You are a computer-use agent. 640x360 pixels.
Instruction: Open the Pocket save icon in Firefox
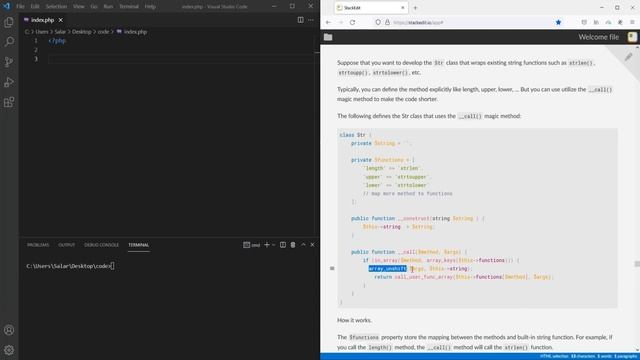(x=584, y=22)
